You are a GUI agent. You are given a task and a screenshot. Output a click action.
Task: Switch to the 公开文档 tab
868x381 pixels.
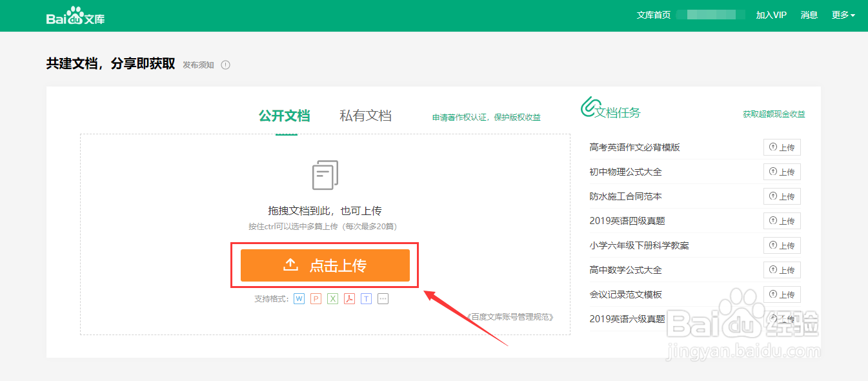click(x=284, y=116)
